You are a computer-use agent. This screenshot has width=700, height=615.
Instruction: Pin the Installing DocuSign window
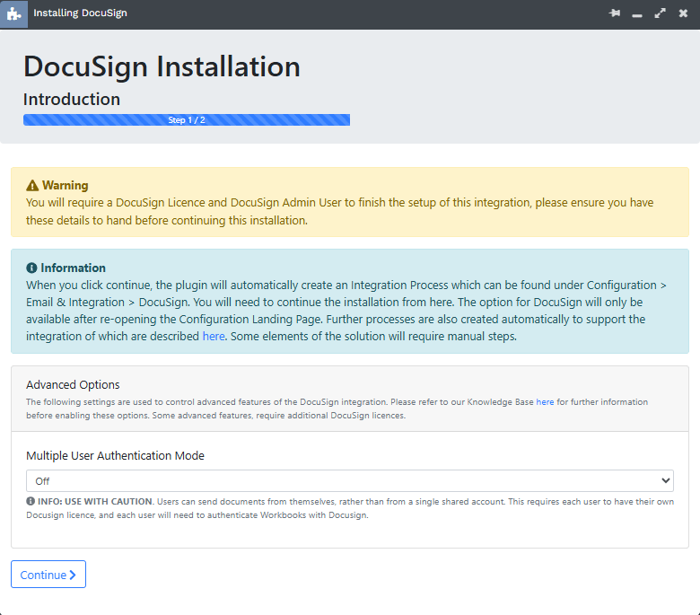point(615,13)
